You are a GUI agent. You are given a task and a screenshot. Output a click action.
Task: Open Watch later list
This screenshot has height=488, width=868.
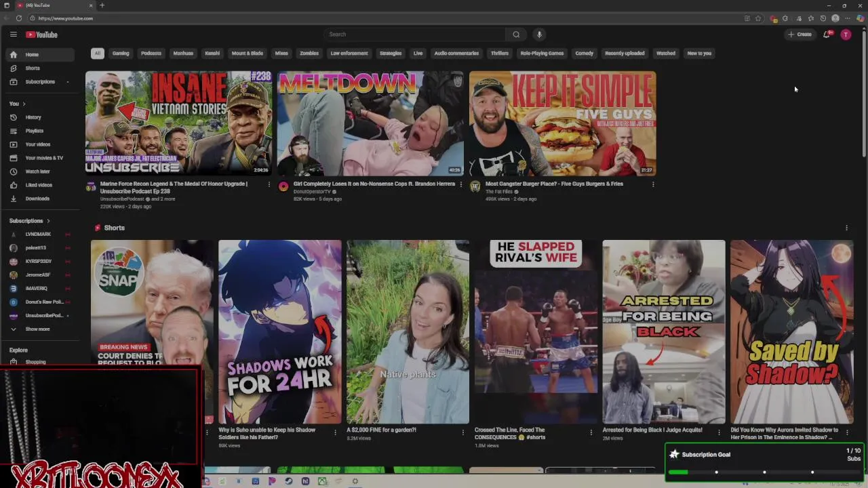coord(40,171)
